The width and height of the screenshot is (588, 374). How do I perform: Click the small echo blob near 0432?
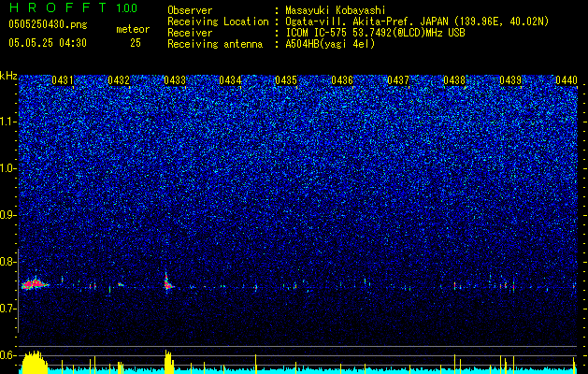pyautogui.click(x=121, y=284)
